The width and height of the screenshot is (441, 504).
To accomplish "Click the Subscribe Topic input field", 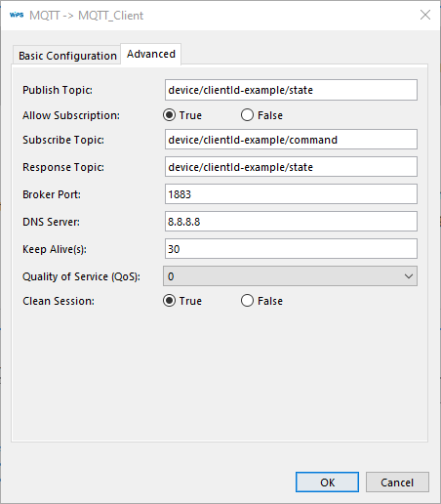I will (291, 140).
